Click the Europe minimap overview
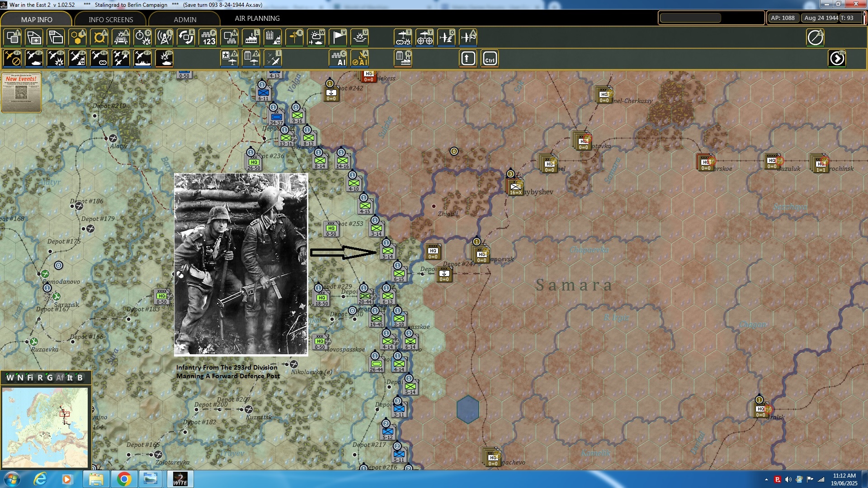Image resolution: width=868 pixels, height=488 pixels. (x=45, y=427)
